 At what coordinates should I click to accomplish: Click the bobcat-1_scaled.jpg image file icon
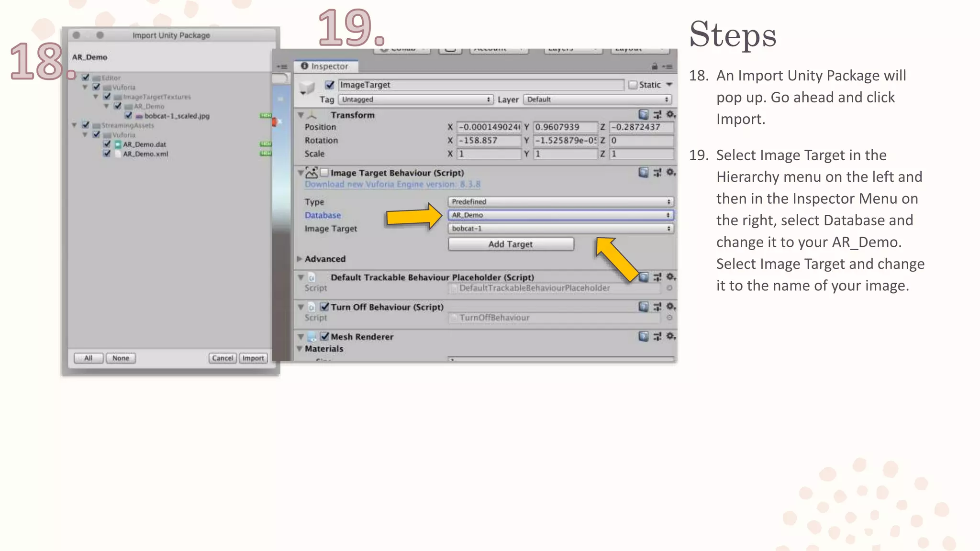[139, 116]
